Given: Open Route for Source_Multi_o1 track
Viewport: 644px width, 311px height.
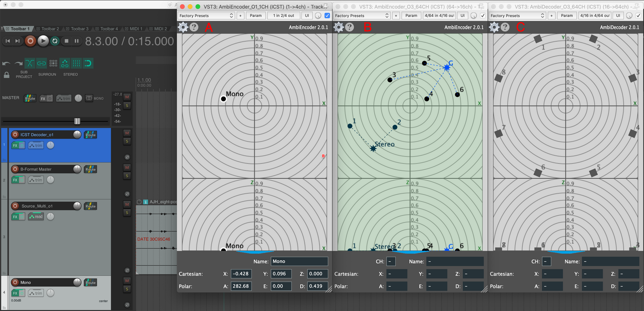Looking at the screenshot, I should [x=91, y=206].
